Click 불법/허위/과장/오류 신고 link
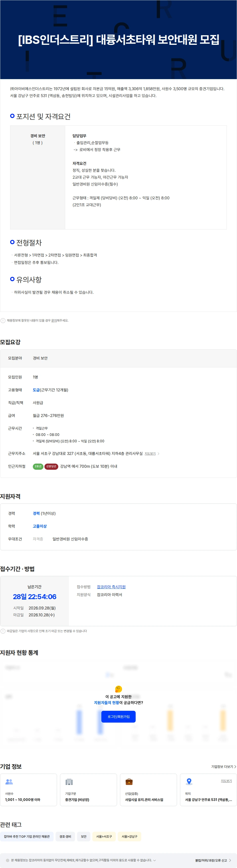The image size is (237, 868). click(211, 860)
